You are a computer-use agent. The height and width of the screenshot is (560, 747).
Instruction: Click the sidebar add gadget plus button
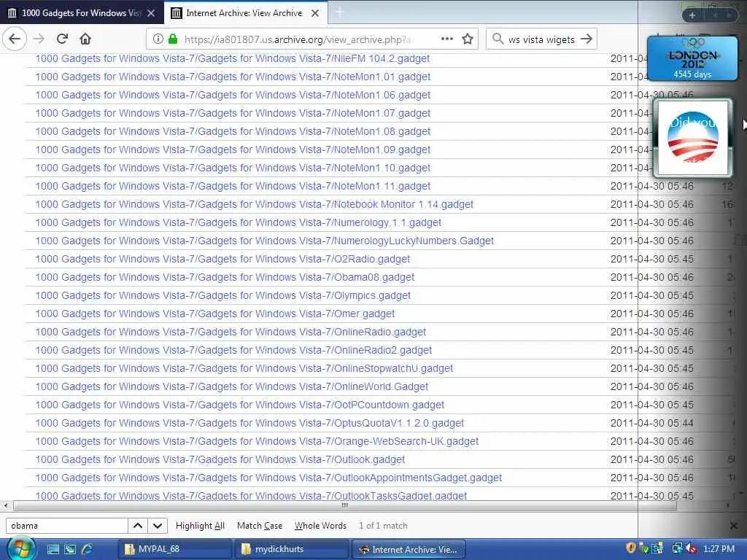coord(692,15)
